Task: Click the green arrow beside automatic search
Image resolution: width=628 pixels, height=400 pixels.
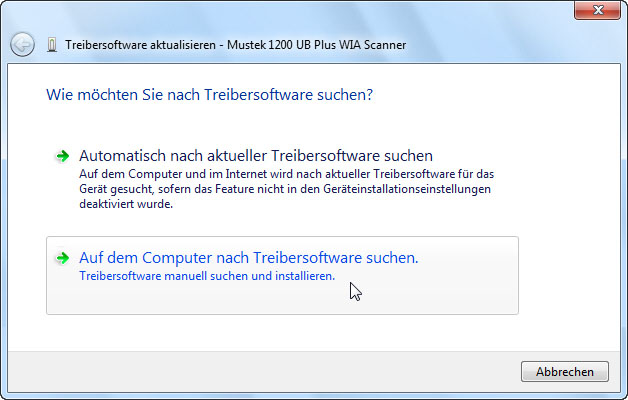Action: pos(63,156)
